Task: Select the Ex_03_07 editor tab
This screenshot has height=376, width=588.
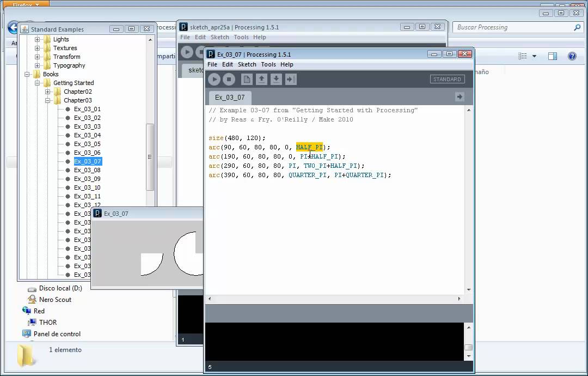Action: coord(230,97)
